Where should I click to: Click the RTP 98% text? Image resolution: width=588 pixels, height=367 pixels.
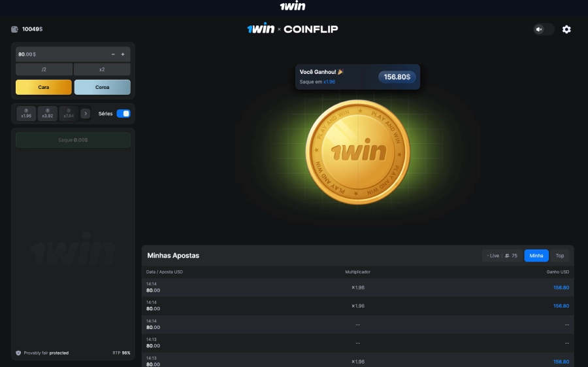click(122, 353)
